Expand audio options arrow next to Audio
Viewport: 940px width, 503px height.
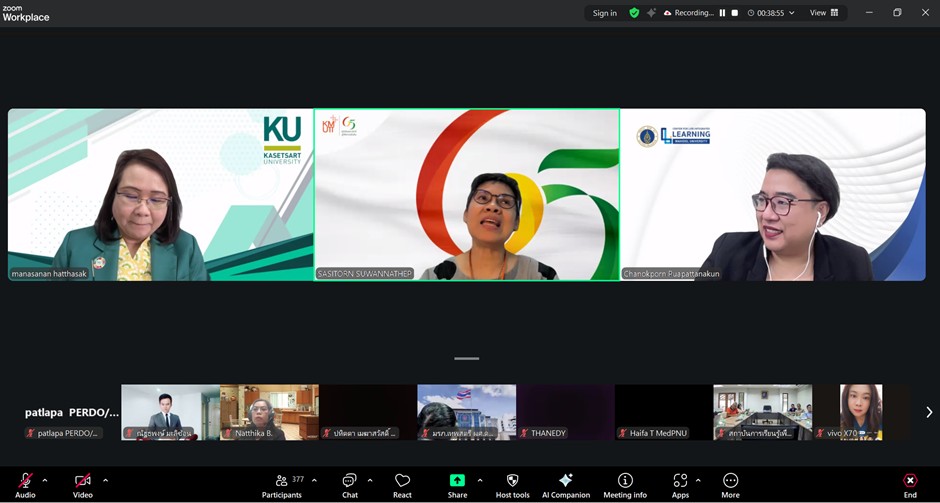[x=45, y=480]
